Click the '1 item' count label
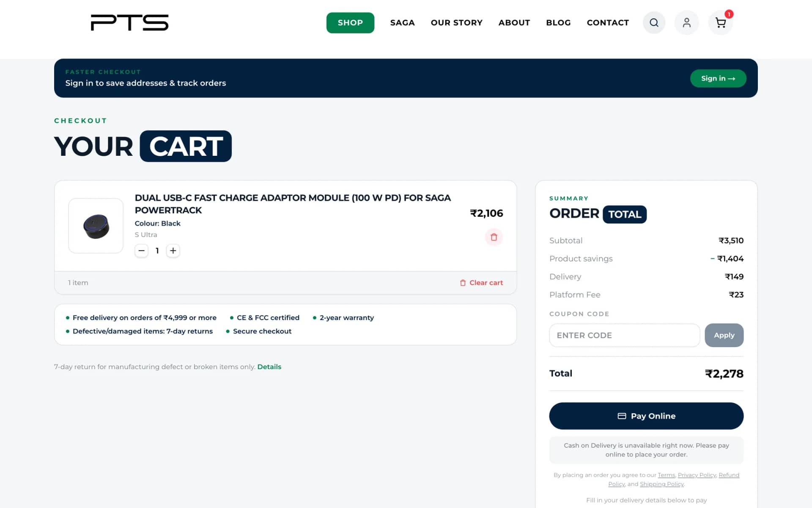The image size is (812, 508). [x=78, y=283]
